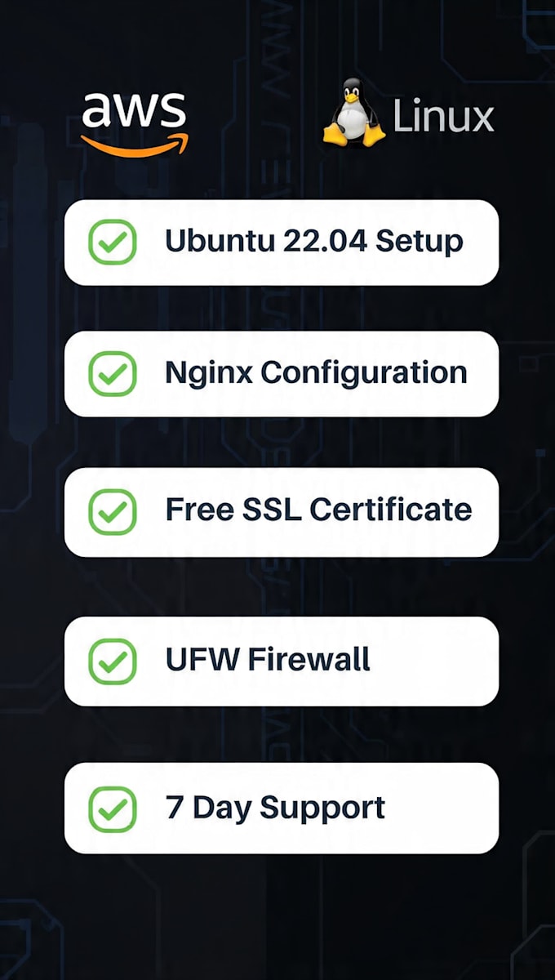Toggle the Free SSL Certificate checkmark
This screenshot has width=555, height=980.
pyautogui.click(x=112, y=512)
